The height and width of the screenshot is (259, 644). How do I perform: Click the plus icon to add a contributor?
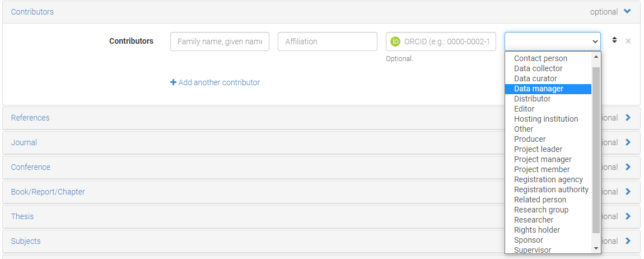tap(173, 82)
